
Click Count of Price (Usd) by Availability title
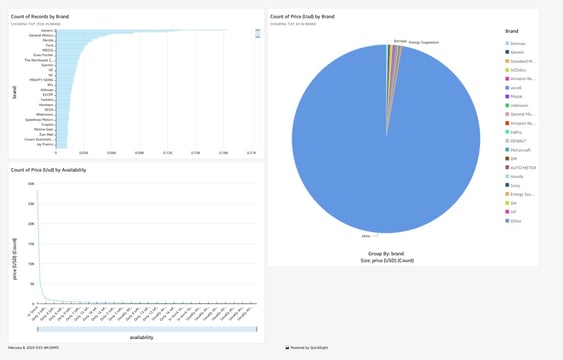(48, 170)
